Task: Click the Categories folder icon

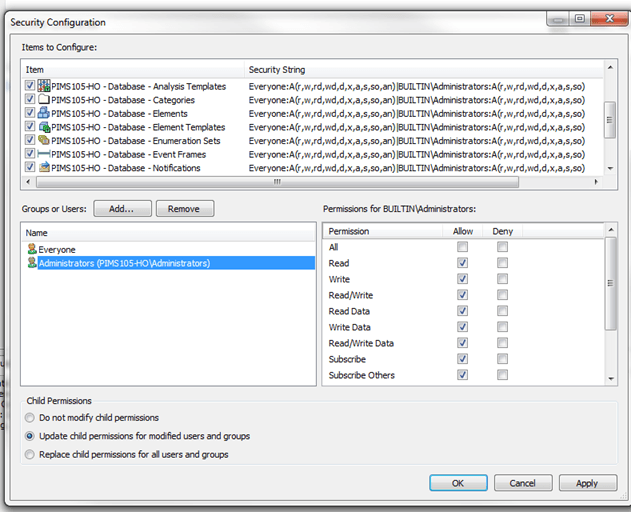Action: (x=44, y=99)
